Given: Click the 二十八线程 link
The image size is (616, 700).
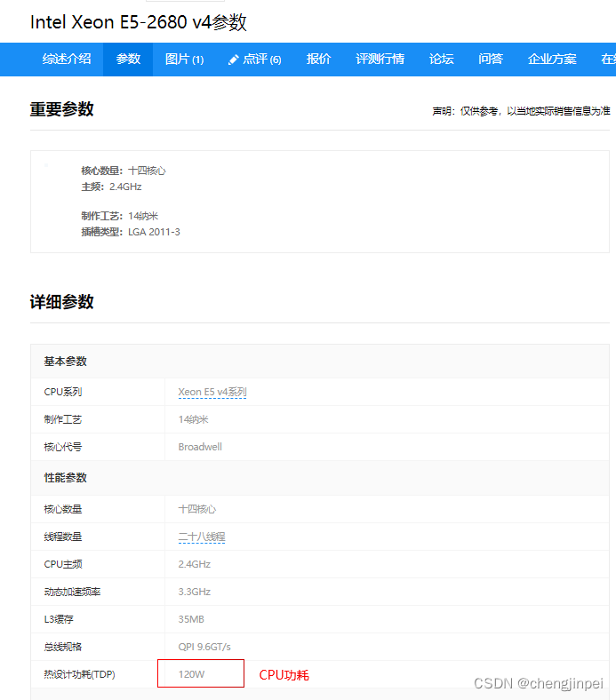Looking at the screenshot, I should (202, 537).
